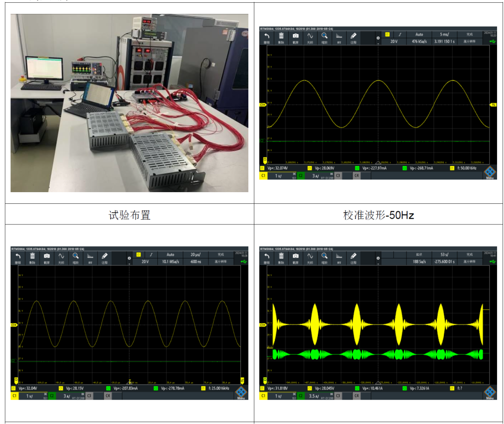Viewport: 504px width, 424px height.
Task: Enable channel C3 in the 53 s/ scope
Action: tap(337, 396)
